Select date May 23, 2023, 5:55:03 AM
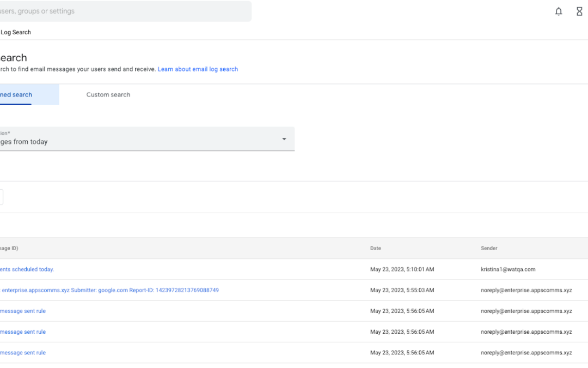This screenshot has width=588, height=368. (402, 290)
